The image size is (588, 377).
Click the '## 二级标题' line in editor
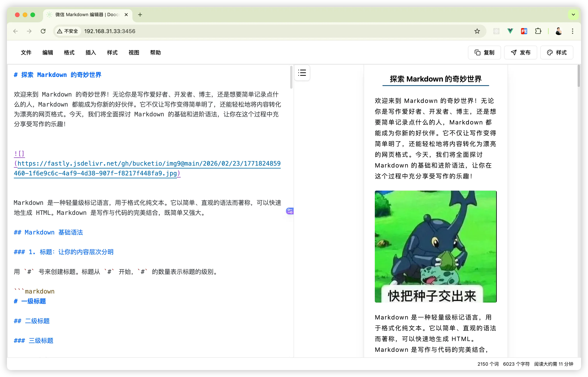[32, 321]
